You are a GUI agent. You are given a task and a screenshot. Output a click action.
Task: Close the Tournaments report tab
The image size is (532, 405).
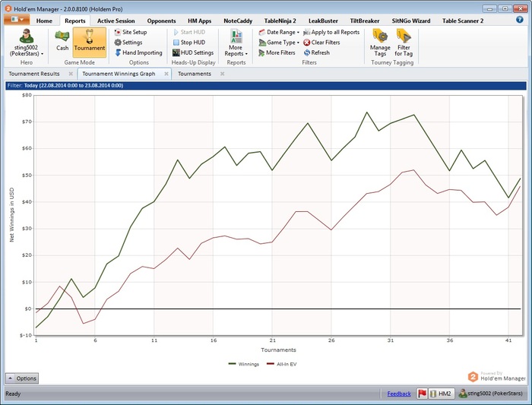[x=222, y=74]
